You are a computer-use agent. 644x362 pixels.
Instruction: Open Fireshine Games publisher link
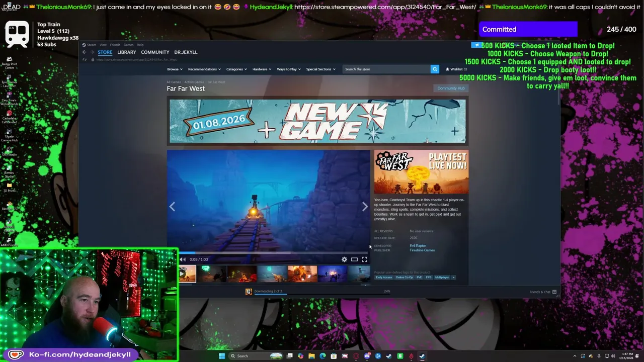tap(422, 250)
